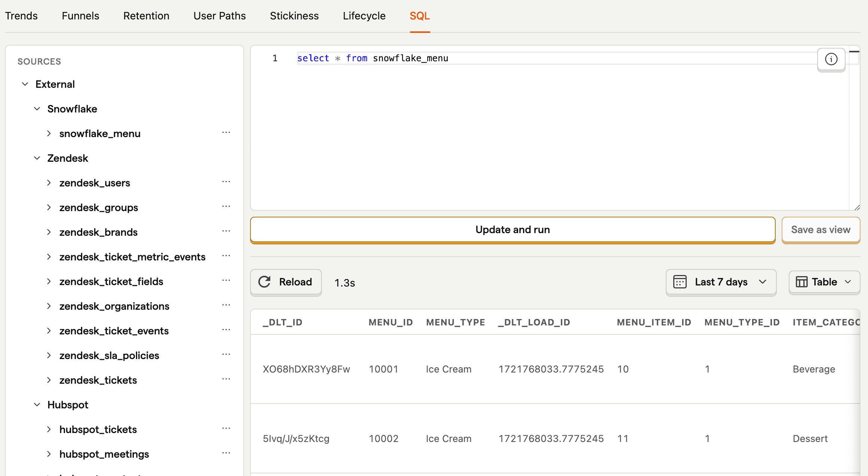868x476 pixels.
Task: Expand the hubspot_meetings table
Action: coord(49,454)
